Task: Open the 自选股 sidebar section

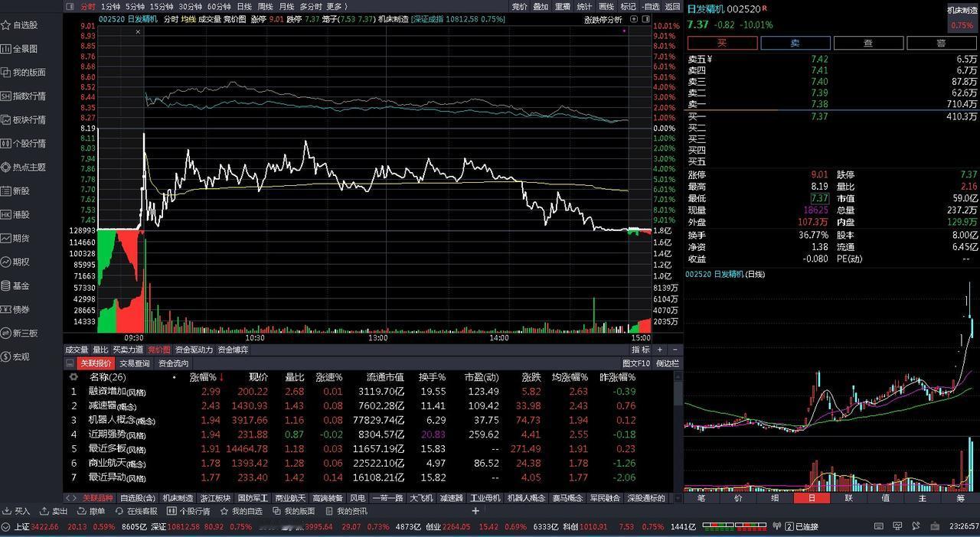Action: click(x=20, y=25)
